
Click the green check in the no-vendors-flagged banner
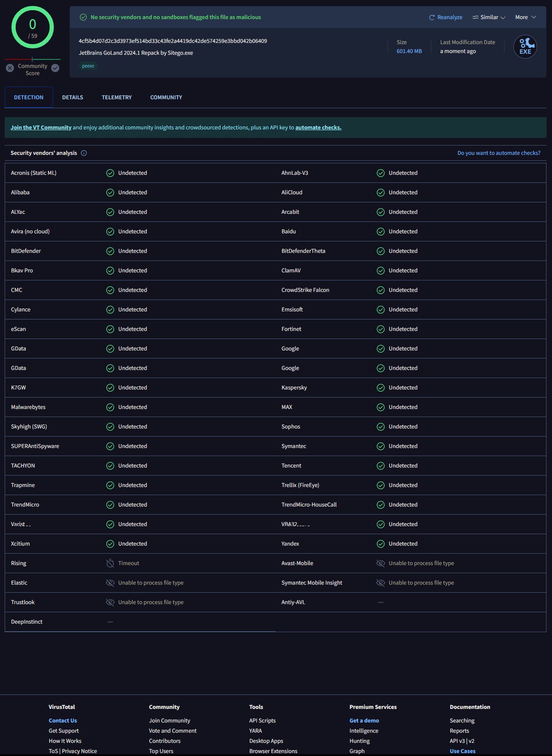(84, 17)
